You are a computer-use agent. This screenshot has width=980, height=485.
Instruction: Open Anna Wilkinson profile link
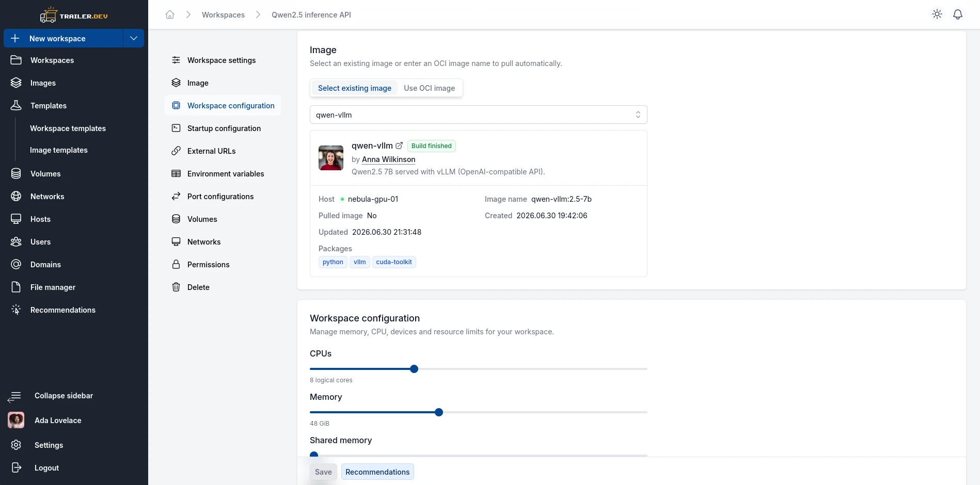[388, 159]
